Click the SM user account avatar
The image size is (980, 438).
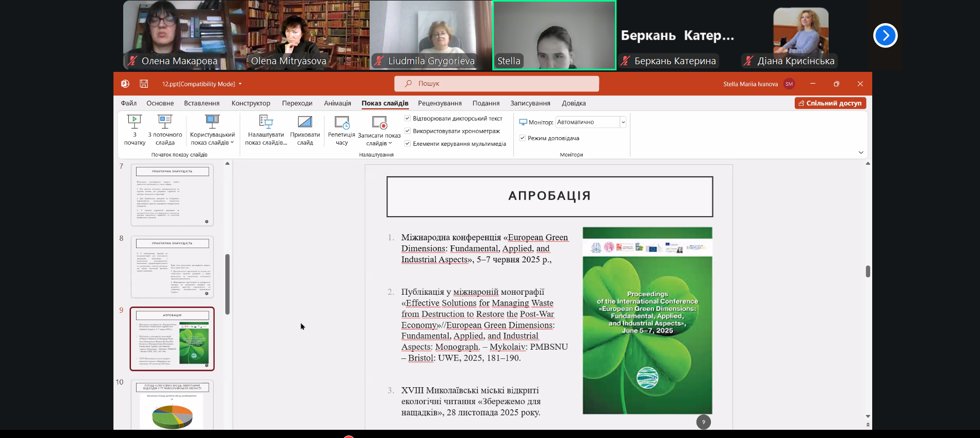pyautogui.click(x=789, y=84)
